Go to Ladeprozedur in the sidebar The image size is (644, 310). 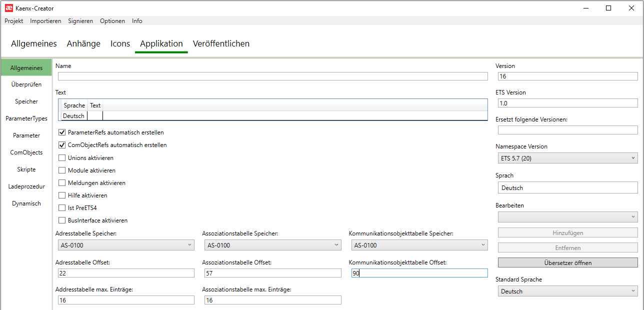(x=26, y=186)
